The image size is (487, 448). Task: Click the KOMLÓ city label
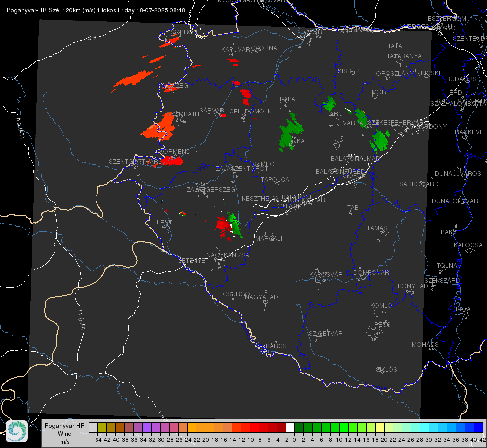coord(381,306)
